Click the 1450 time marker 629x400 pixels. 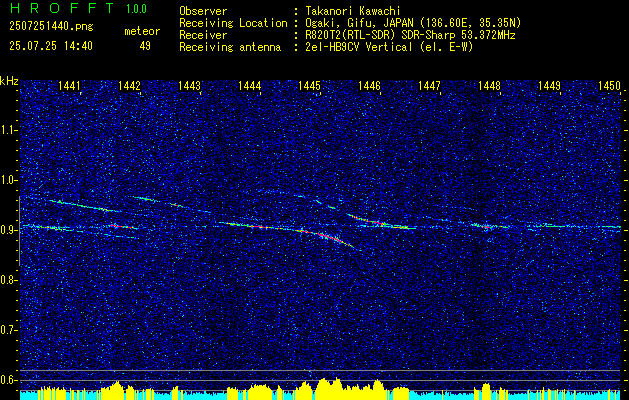pos(609,85)
